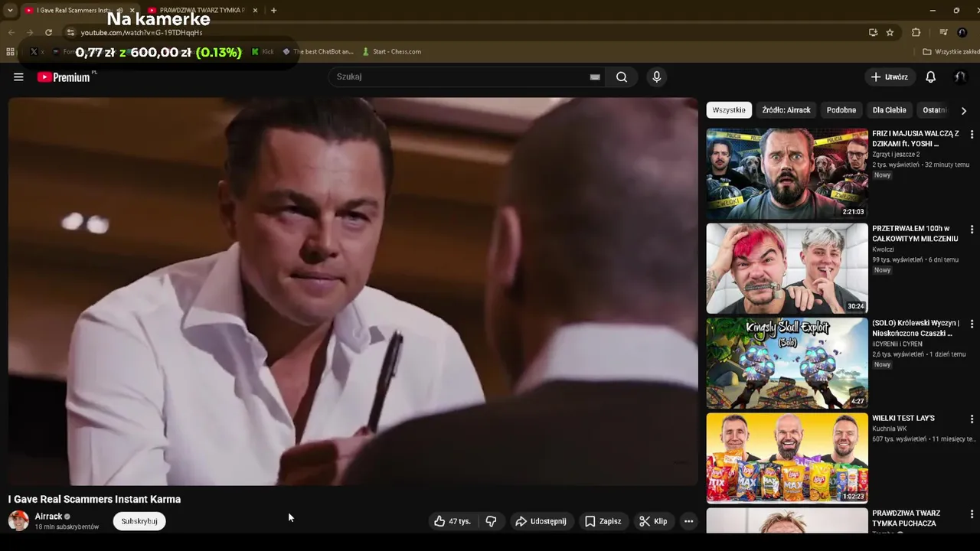Mute the playing tab speaker icon
Screen dimensions: 980x551
click(119, 10)
